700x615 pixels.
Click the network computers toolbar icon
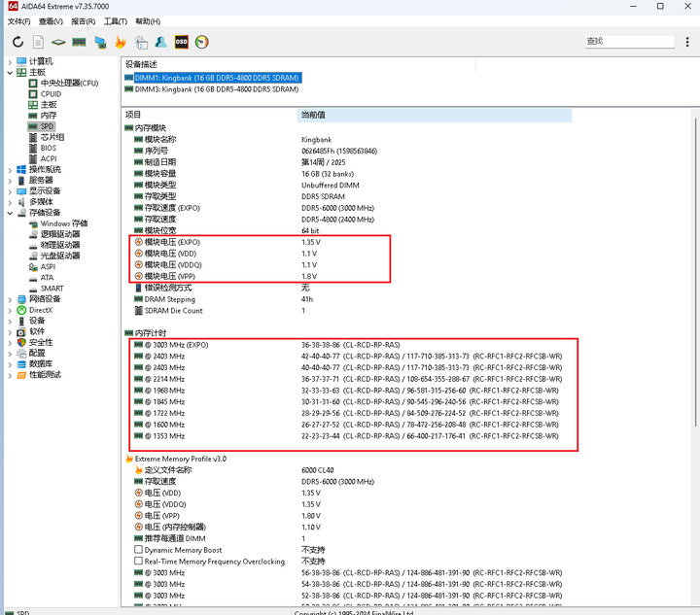tap(100, 43)
